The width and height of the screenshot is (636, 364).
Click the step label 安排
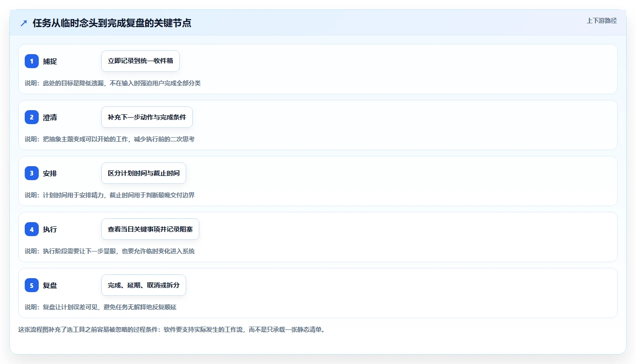point(50,173)
